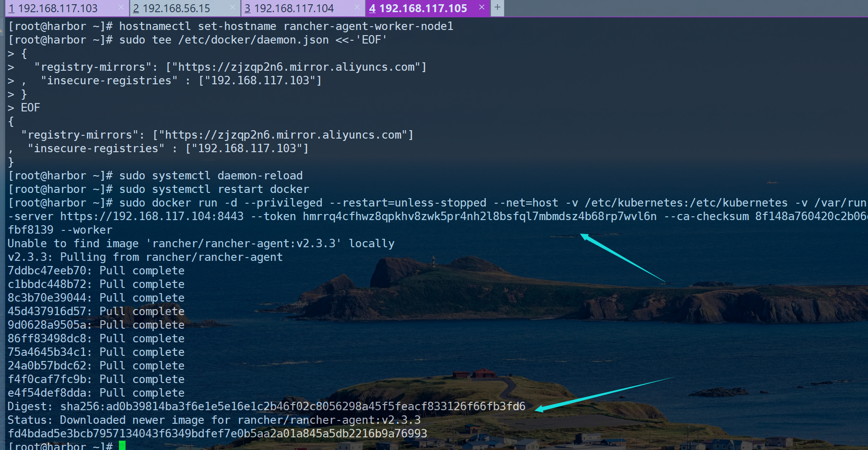Close the 192.168.56.15 tab
This screenshot has height=450, width=868.
[x=233, y=7]
